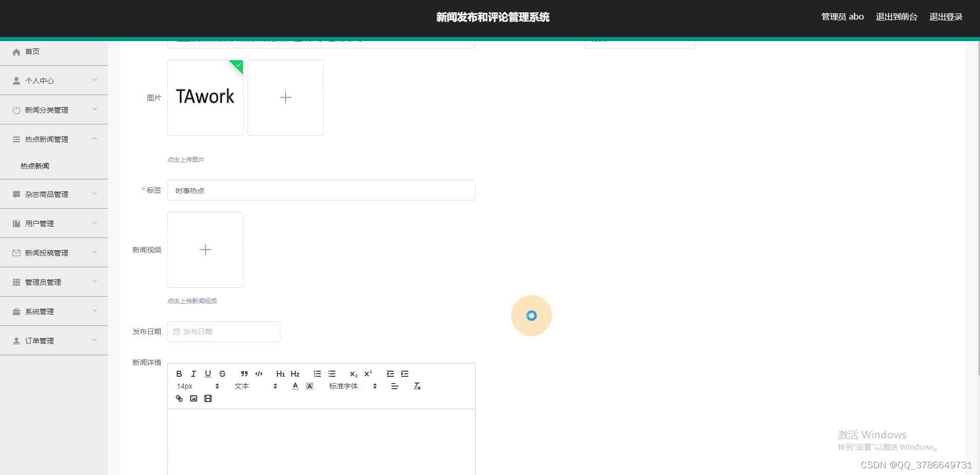
Task: Insert a bulleted list
Action: [332, 374]
